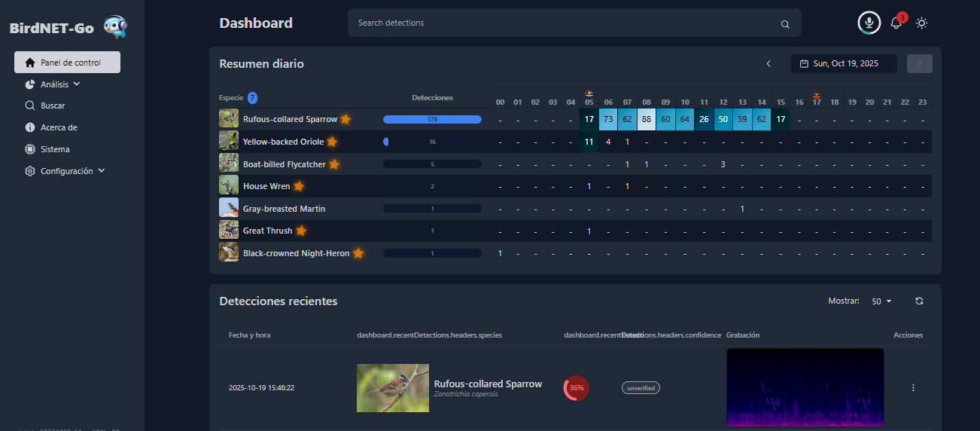Open actions menu for Rufous-collared Sparrow detection

click(x=913, y=388)
